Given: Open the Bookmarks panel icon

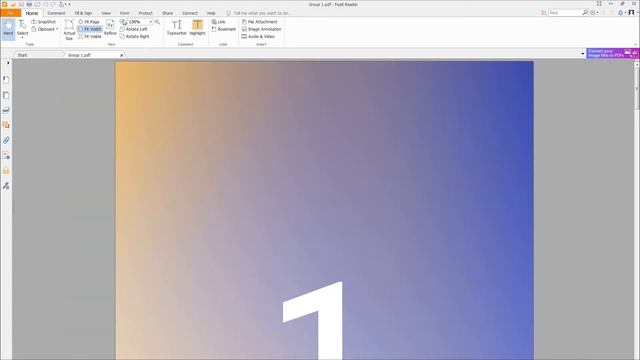Looking at the screenshot, I should tap(6, 80).
